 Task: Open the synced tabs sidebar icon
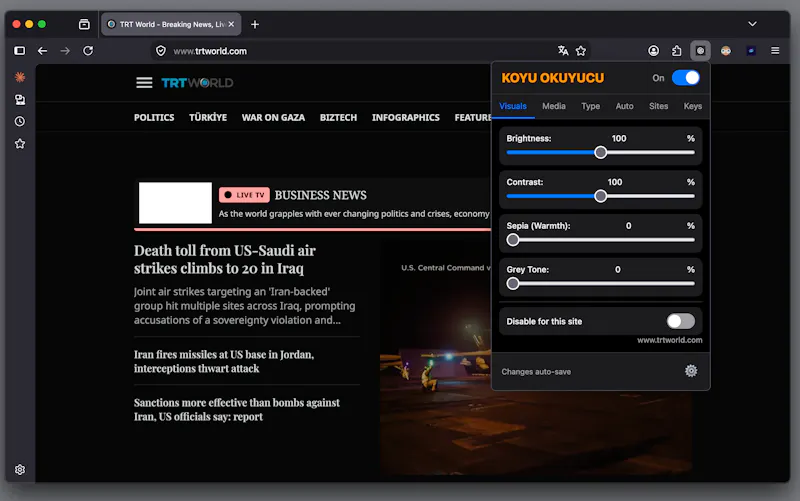pyautogui.click(x=20, y=99)
